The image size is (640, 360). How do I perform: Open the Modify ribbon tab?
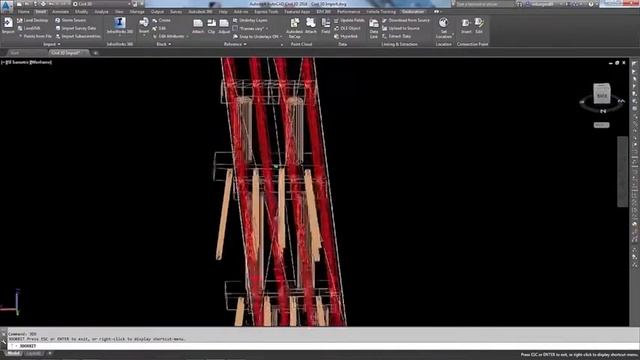[81, 12]
